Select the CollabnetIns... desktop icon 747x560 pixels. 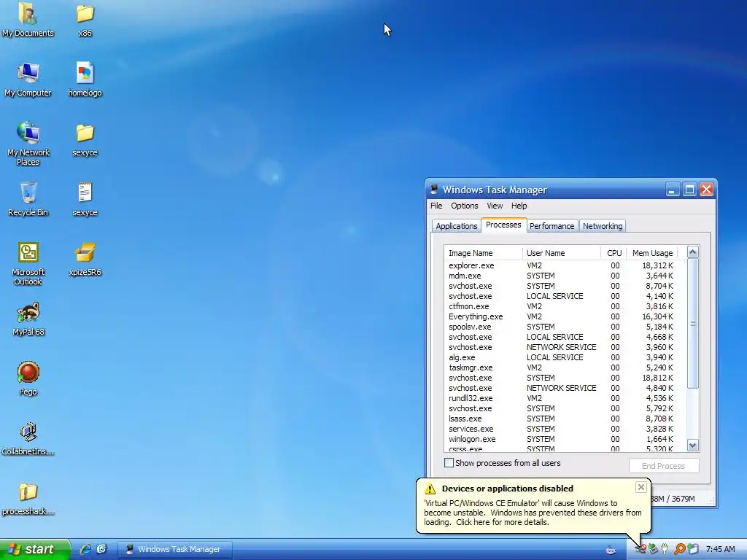28,438
